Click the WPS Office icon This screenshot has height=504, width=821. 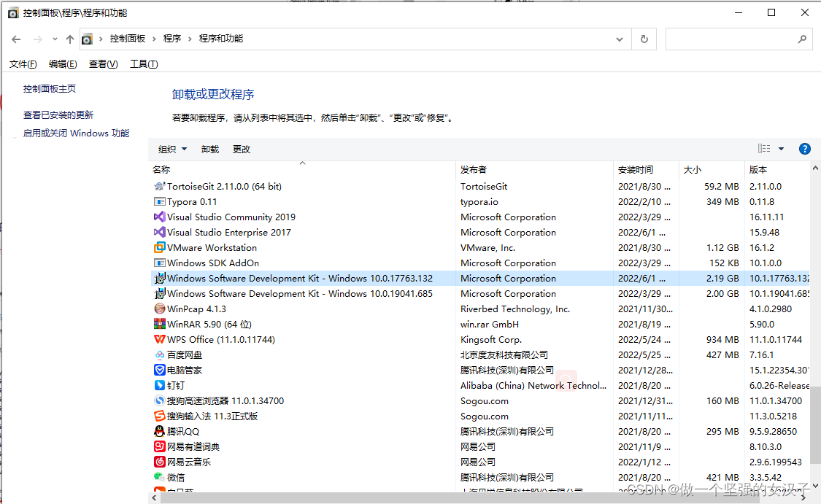(160, 339)
